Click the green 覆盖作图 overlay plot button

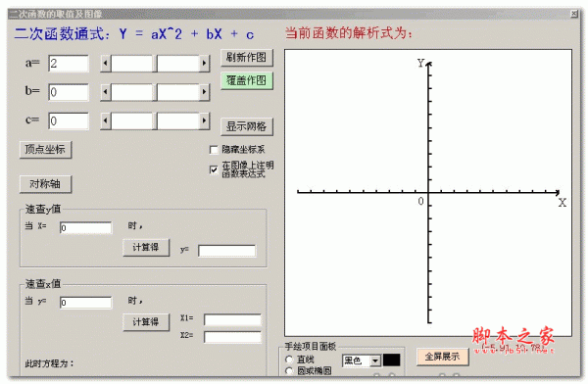coord(246,80)
